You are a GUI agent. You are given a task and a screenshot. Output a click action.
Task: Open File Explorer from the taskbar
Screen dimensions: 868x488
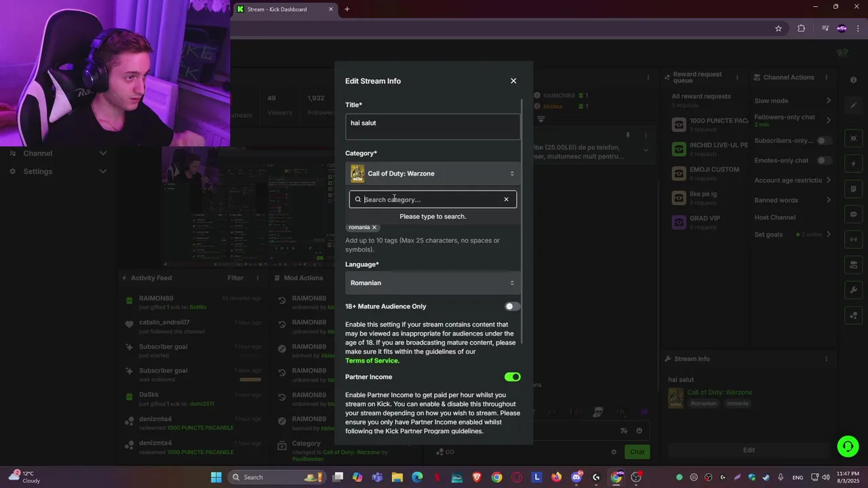(397, 477)
